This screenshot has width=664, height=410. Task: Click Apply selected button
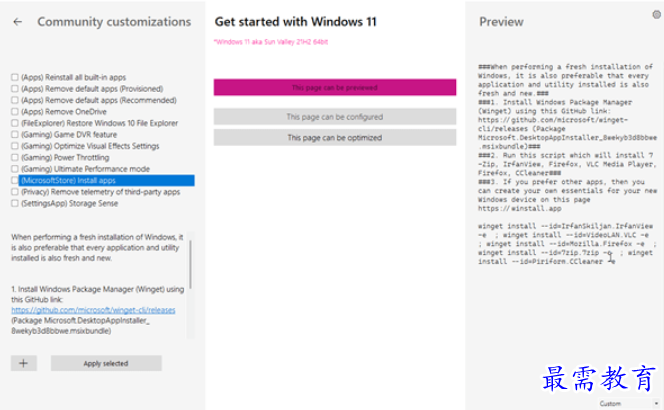(106, 363)
